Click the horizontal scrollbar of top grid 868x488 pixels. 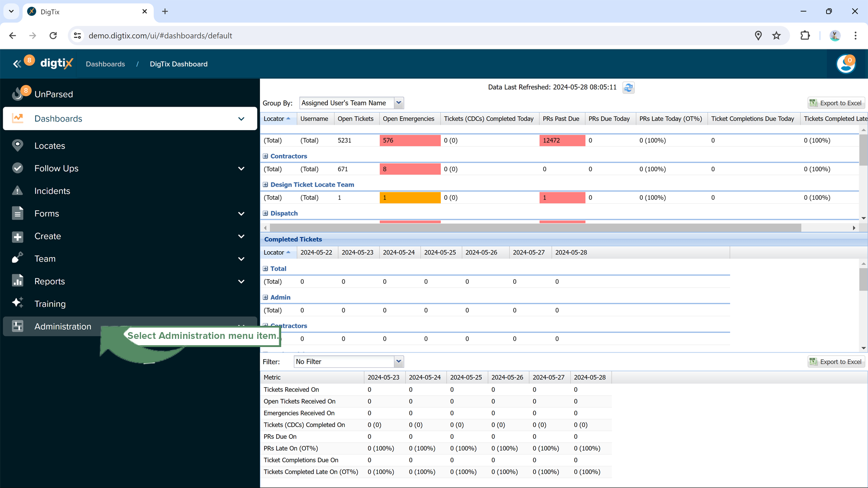(533, 228)
